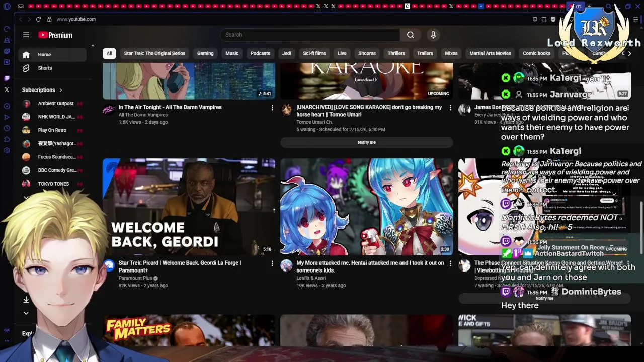The width and height of the screenshot is (644, 362).
Task: Reload the current page
Action: point(38,19)
